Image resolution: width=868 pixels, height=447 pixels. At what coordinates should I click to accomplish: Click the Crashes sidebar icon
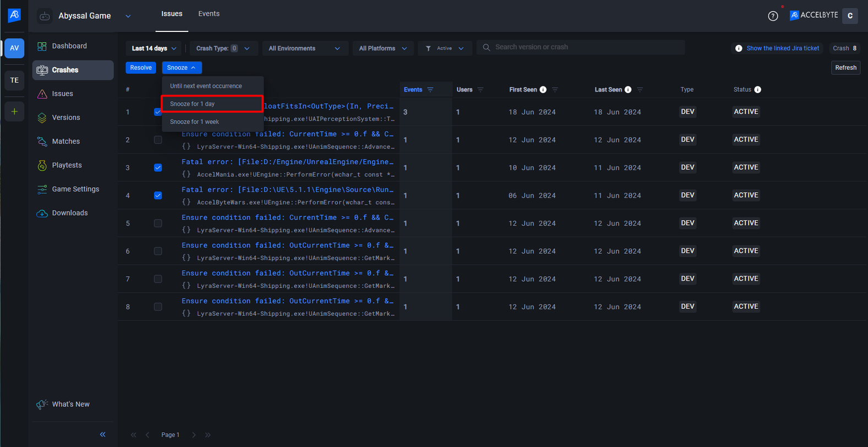point(42,70)
